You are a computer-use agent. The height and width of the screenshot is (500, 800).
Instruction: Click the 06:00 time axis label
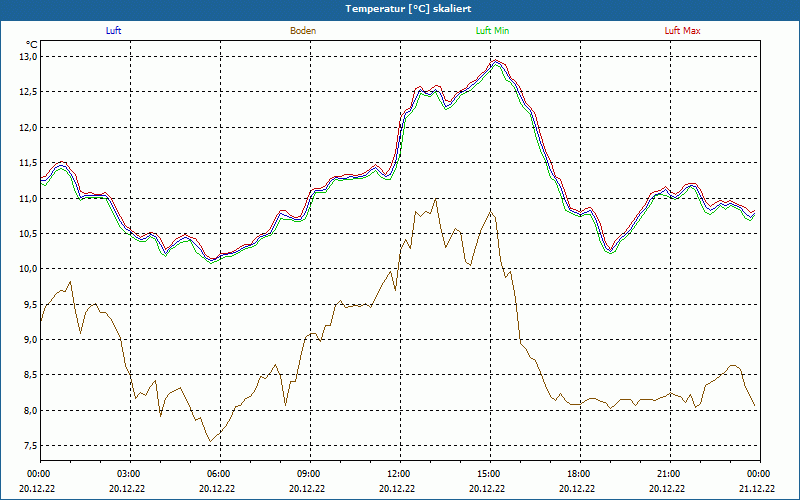point(217,474)
